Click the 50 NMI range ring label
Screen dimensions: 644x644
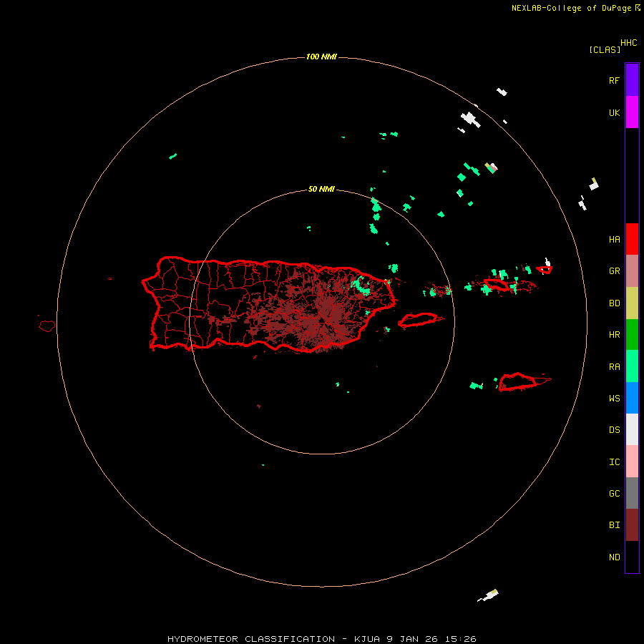click(x=321, y=189)
